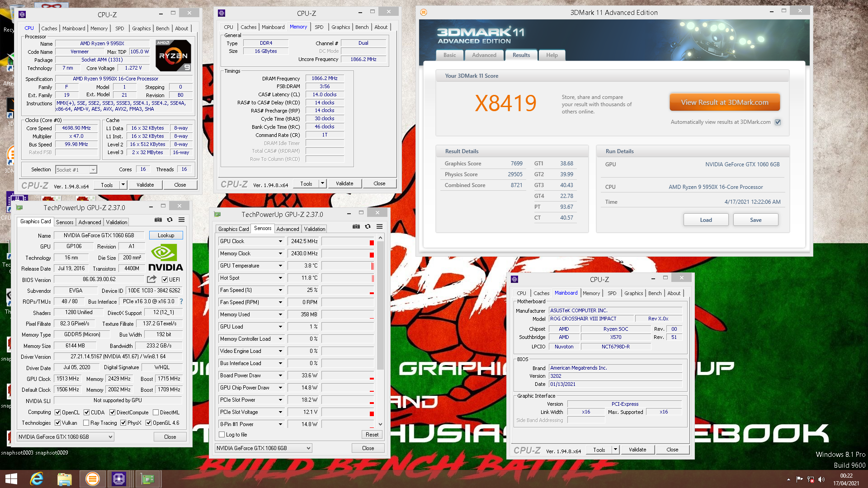
Task: Switch to the Caches tab in CPU-Z CPU window
Action: 49,28
